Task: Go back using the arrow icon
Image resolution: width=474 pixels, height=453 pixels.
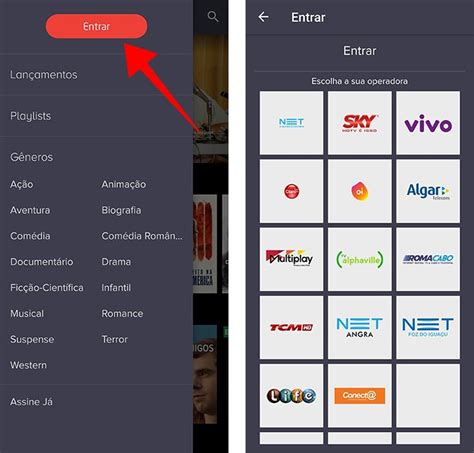Action: tap(263, 17)
